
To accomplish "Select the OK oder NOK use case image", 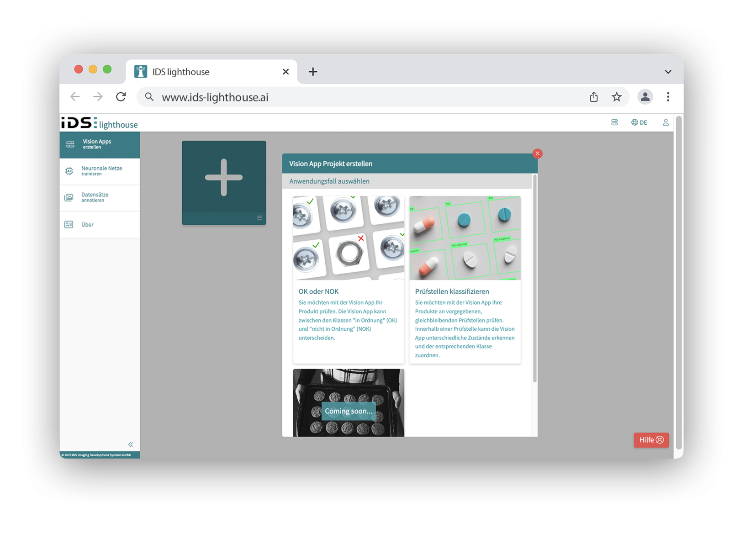I will point(349,238).
